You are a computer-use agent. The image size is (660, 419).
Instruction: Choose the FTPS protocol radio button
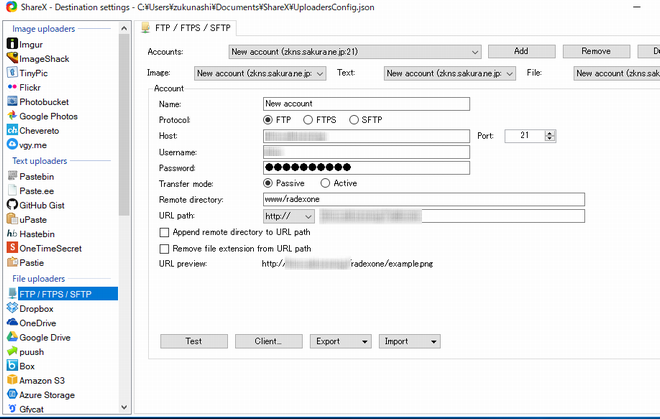[308, 120]
